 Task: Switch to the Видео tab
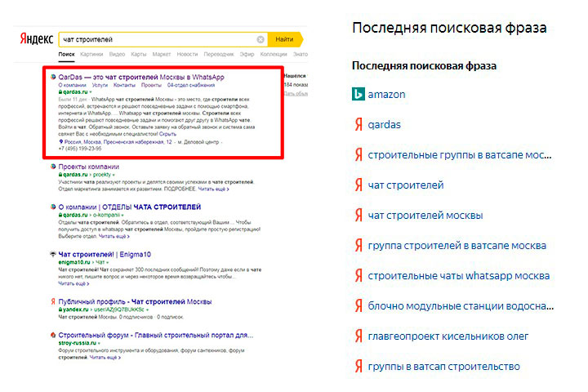[x=117, y=54]
